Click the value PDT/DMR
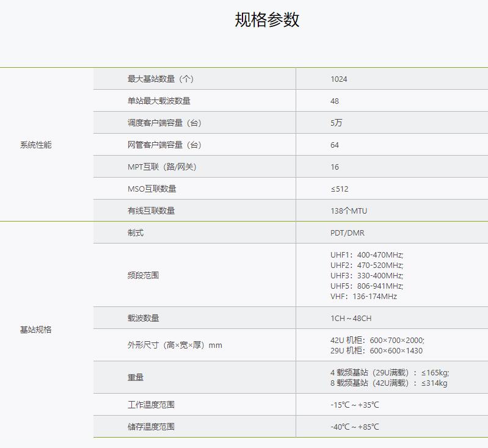The image size is (488, 448). point(348,233)
